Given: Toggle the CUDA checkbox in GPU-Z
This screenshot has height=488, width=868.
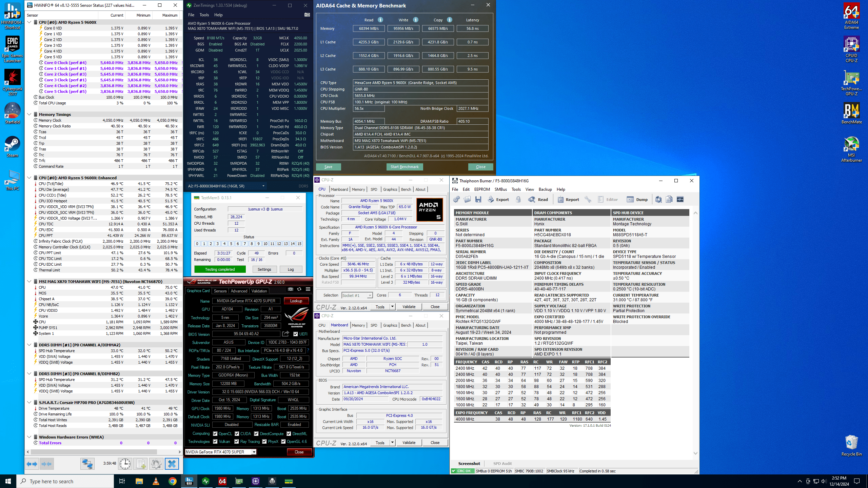Looking at the screenshot, I should (x=237, y=434).
